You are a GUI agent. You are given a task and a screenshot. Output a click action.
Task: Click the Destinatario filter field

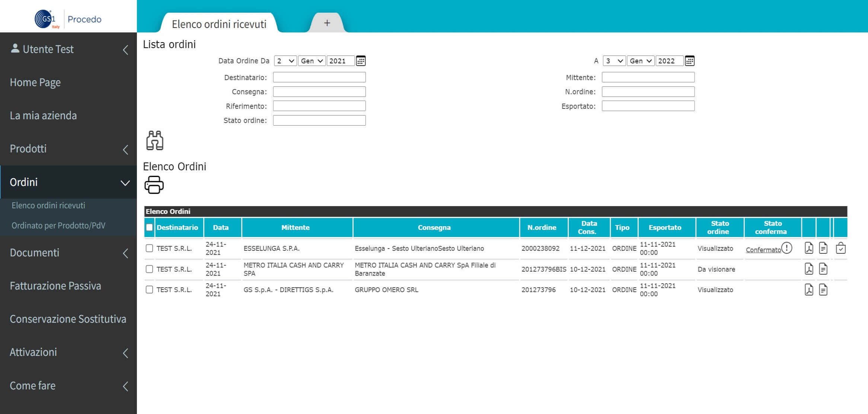point(319,77)
